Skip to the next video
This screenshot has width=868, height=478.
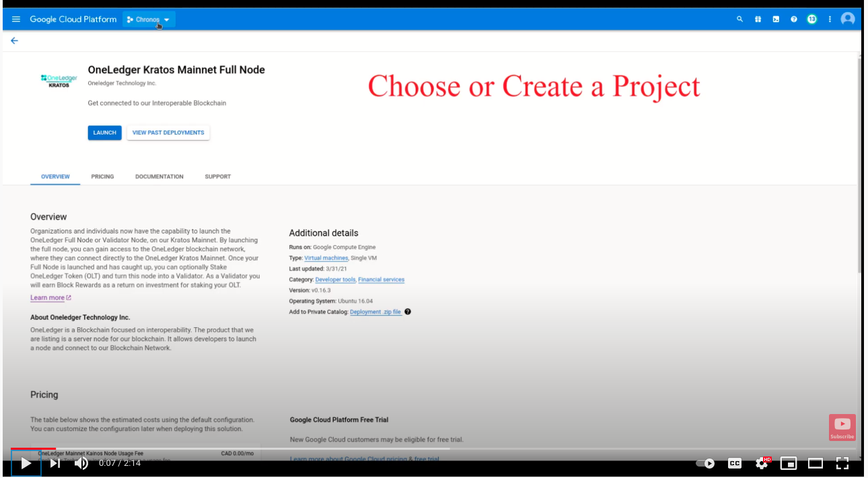(55, 463)
